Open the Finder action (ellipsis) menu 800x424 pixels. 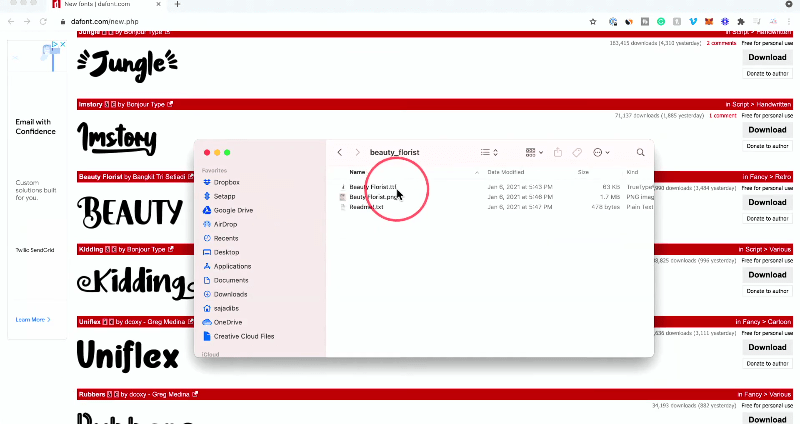coord(601,152)
